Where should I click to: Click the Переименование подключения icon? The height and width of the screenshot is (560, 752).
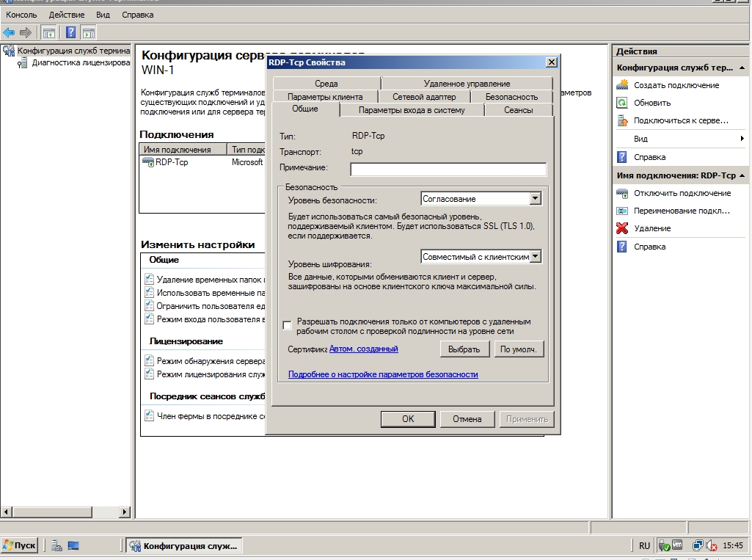click(622, 211)
